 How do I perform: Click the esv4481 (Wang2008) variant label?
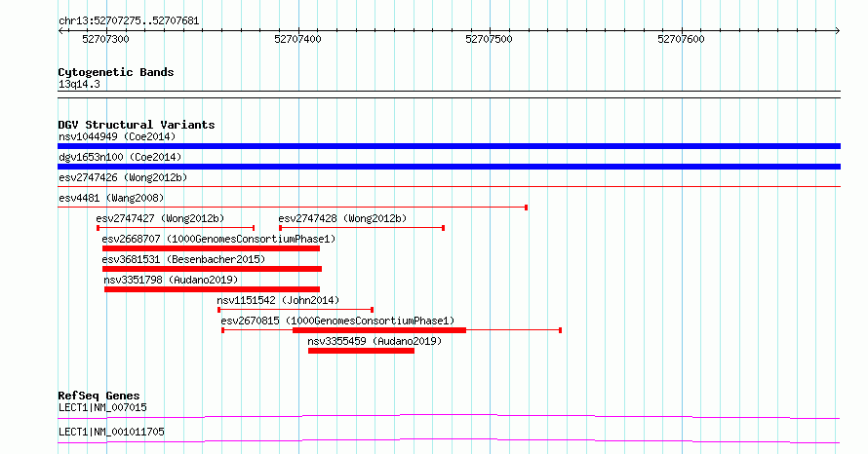pos(111,198)
